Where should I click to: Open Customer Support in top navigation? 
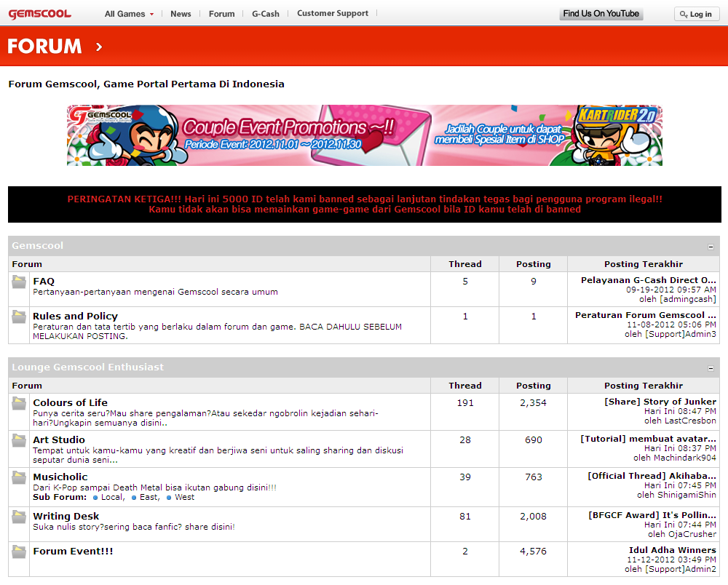(x=333, y=13)
